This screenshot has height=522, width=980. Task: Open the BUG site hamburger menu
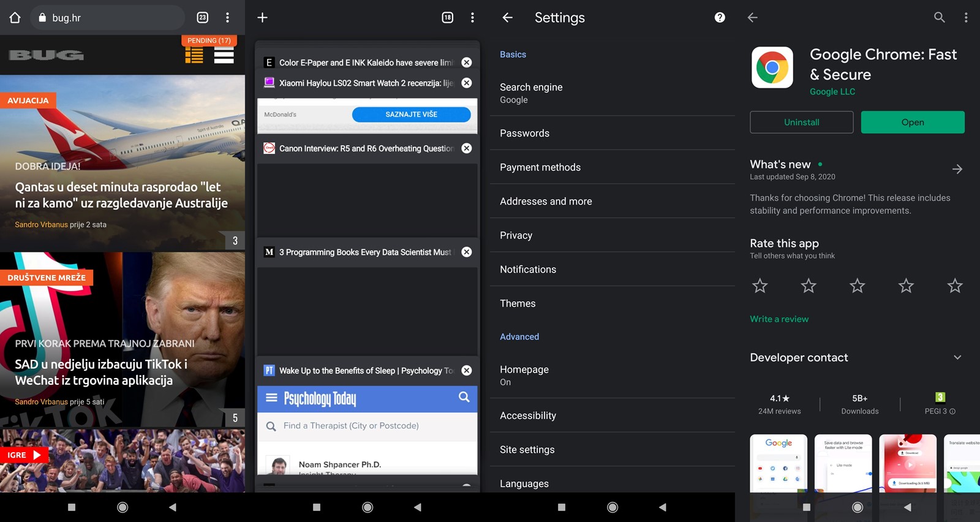[224, 56]
